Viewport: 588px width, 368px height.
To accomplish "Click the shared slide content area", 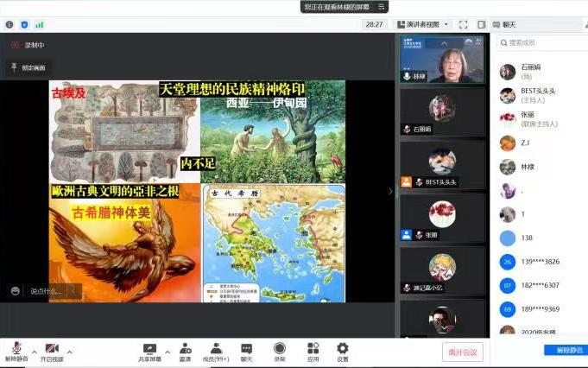I will [197, 191].
